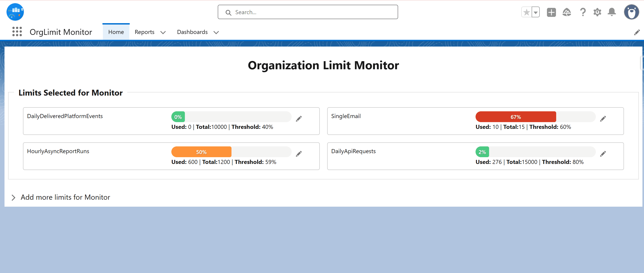Screen dimensions: 644x273
Task: Click the Total:10000 value
Action: click(x=211, y=127)
